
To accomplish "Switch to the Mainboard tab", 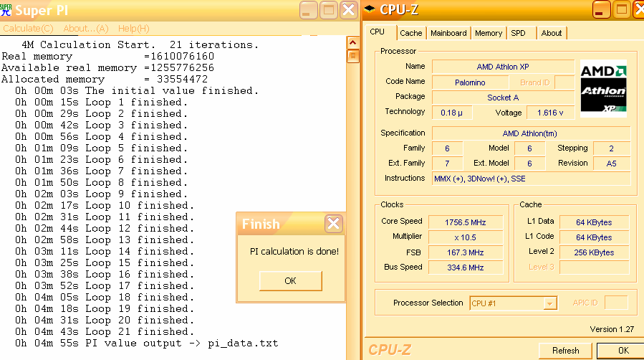I will coord(448,33).
